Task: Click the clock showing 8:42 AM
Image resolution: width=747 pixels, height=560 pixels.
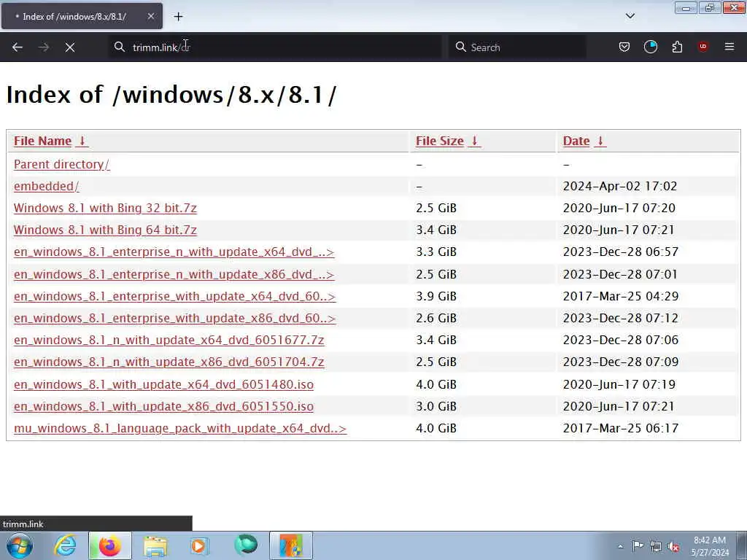Action: (x=710, y=545)
